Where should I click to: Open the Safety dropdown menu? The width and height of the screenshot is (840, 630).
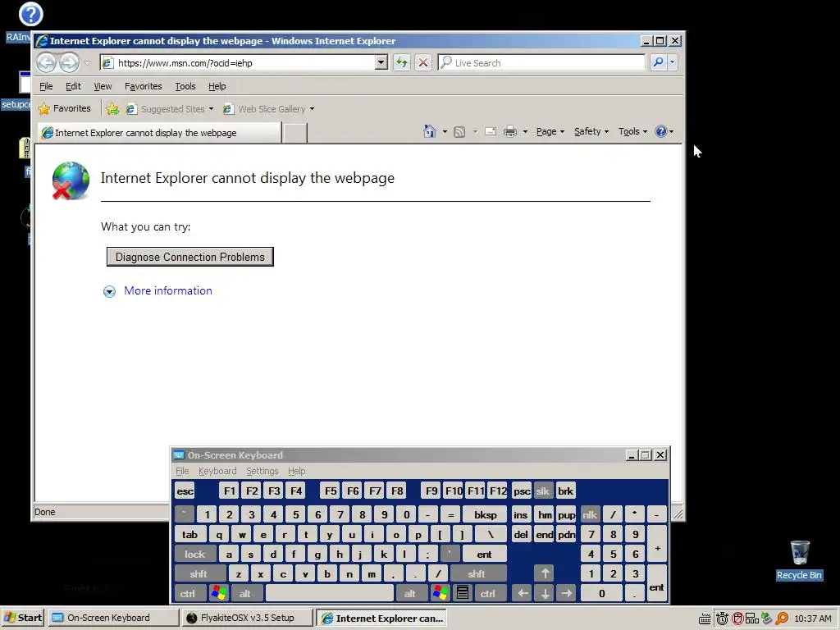(591, 131)
